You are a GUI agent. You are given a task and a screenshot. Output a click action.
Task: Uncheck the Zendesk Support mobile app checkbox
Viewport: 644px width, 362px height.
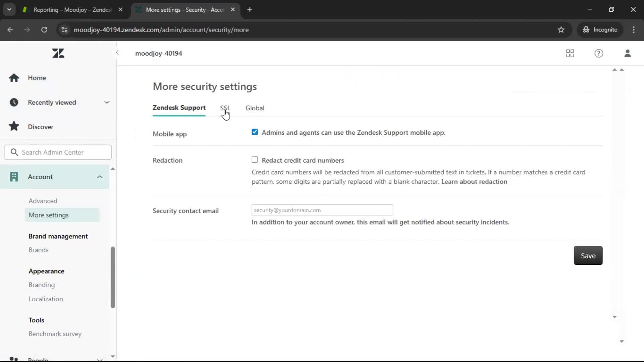click(255, 132)
